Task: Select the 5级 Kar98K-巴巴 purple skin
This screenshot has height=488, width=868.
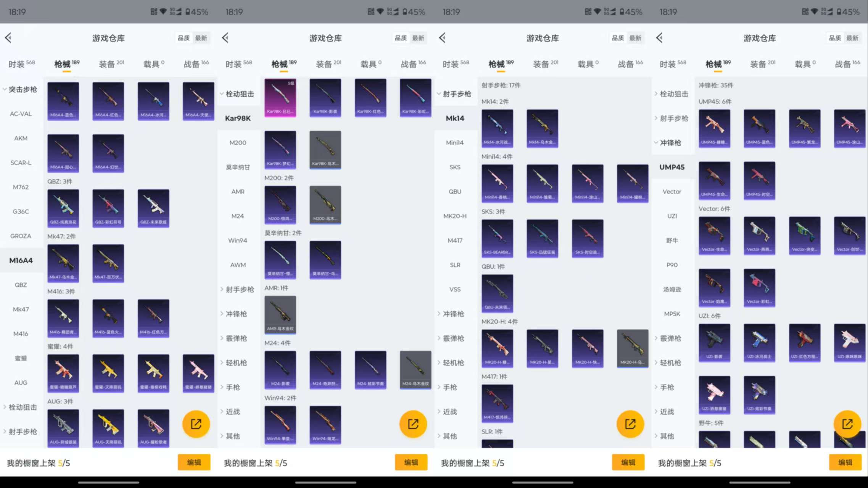Action: (x=280, y=97)
